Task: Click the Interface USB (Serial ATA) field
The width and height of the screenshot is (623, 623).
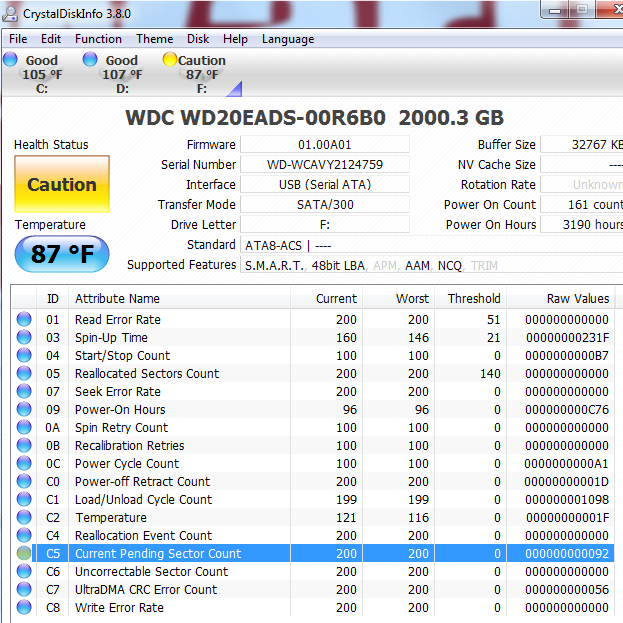Action: tap(325, 184)
